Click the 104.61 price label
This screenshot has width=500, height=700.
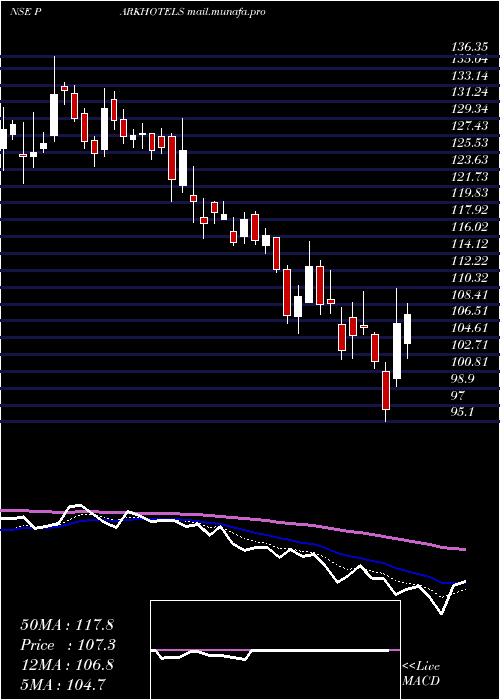coord(470,328)
